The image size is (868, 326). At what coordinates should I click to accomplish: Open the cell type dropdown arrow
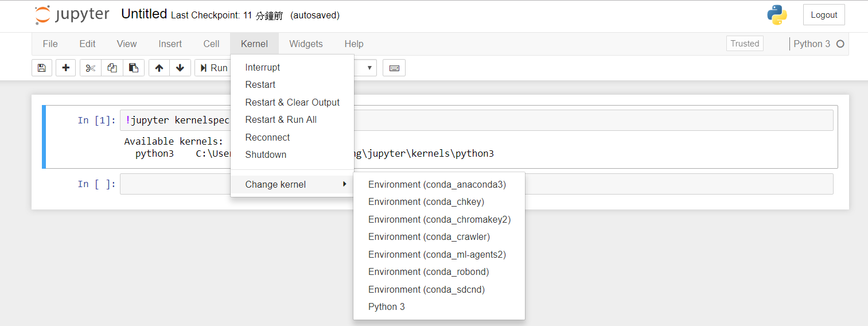pyautogui.click(x=370, y=68)
